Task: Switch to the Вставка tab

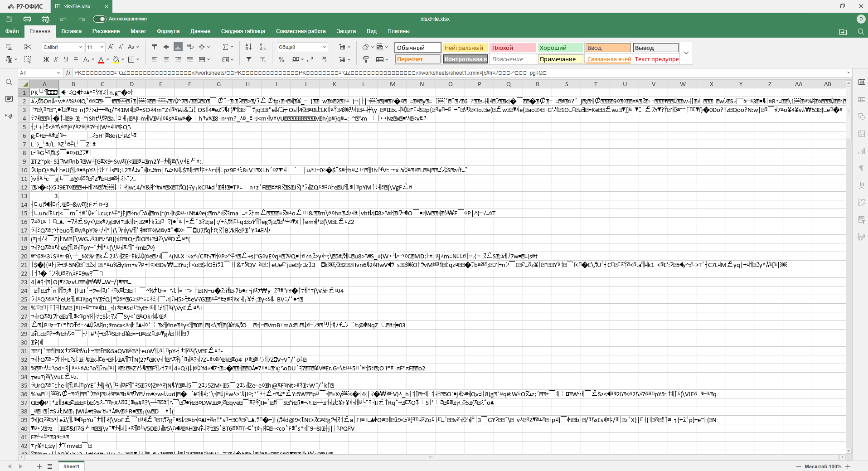Action: click(x=72, y=31)
